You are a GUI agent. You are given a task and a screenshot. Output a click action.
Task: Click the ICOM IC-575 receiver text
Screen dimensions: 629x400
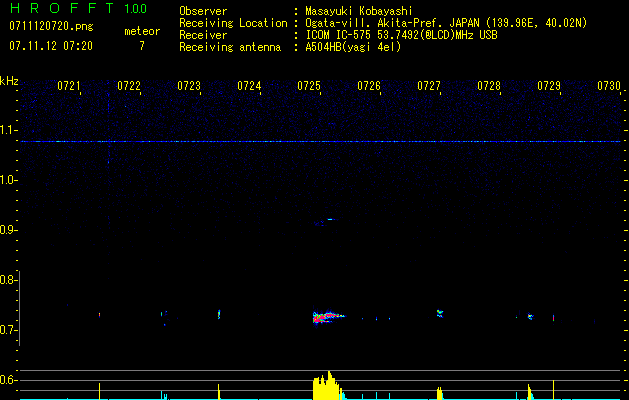click(x=401, y=35)
